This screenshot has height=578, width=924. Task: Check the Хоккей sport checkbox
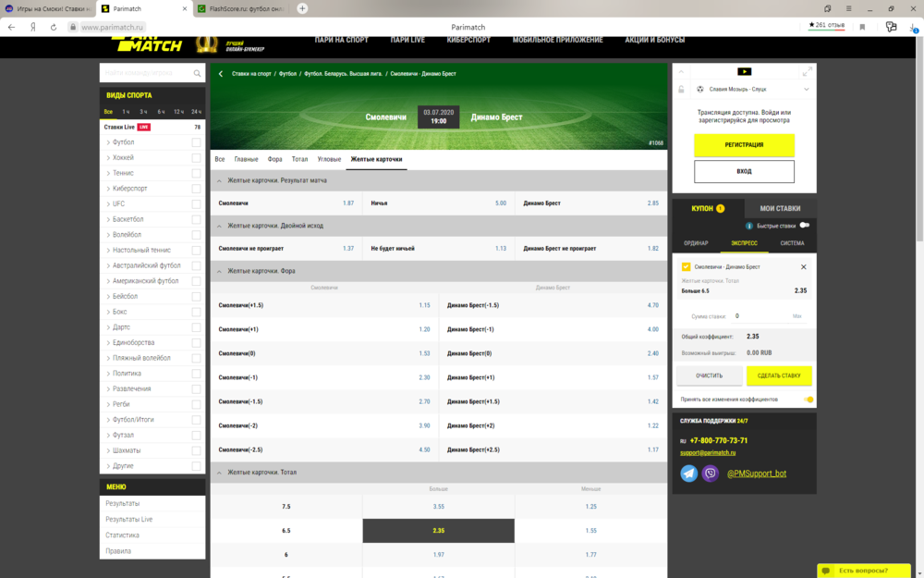pos(196,157)
